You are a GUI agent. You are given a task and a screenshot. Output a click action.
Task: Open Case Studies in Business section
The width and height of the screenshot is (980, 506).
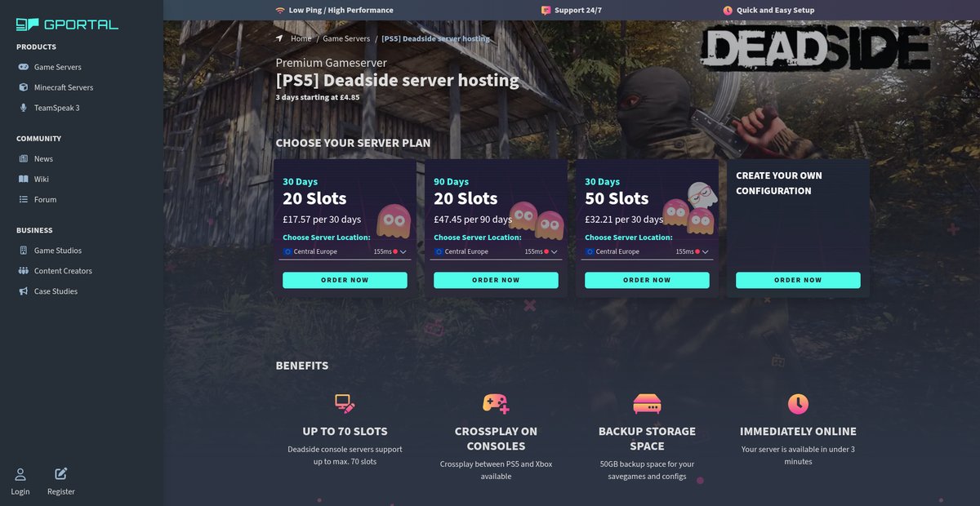coord(56,291)
